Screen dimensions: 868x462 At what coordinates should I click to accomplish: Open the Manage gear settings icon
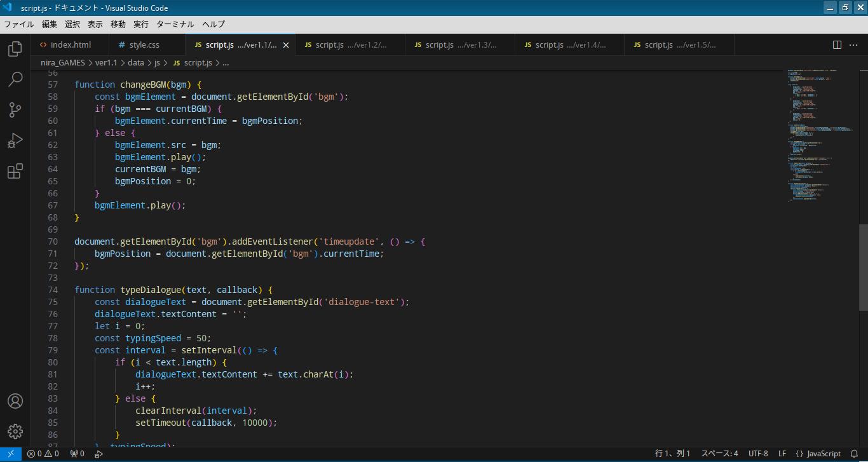[15, 431]
